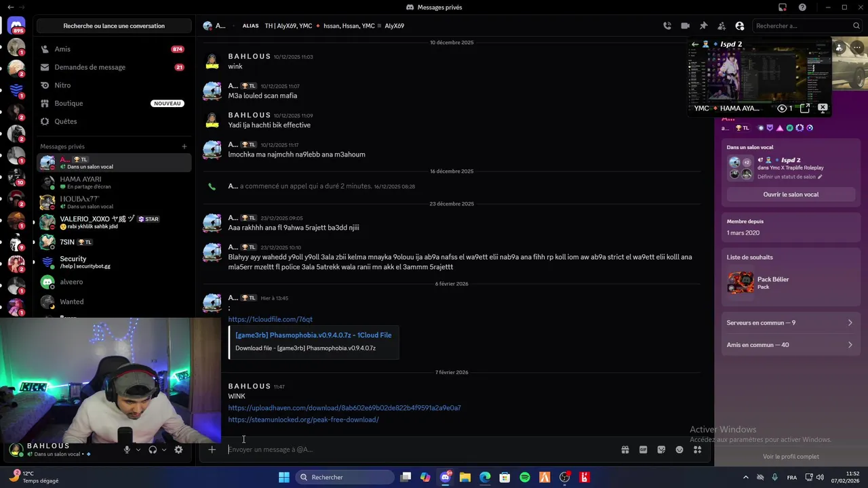Open Microsoft Edge from the taskbar

[x=485, y=477]
